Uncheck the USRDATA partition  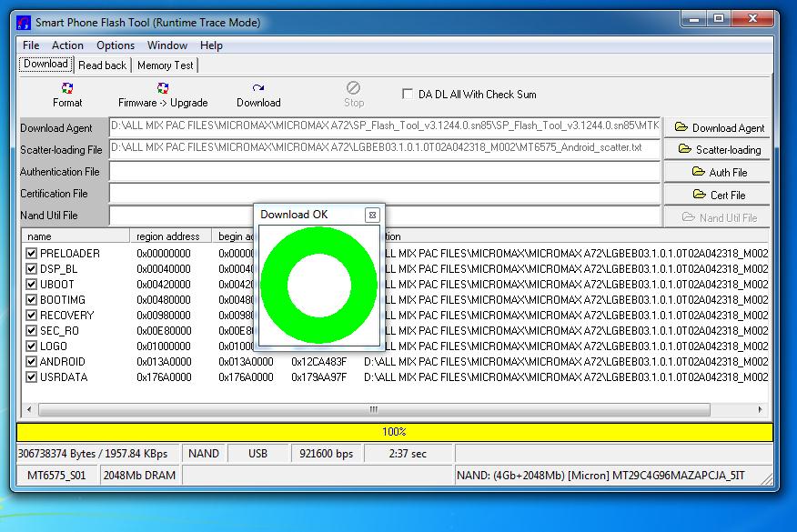pos(33,376)
